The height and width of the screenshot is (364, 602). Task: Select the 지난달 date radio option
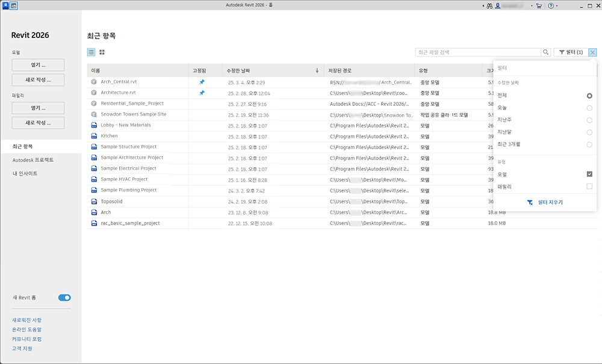coord(589,132)
